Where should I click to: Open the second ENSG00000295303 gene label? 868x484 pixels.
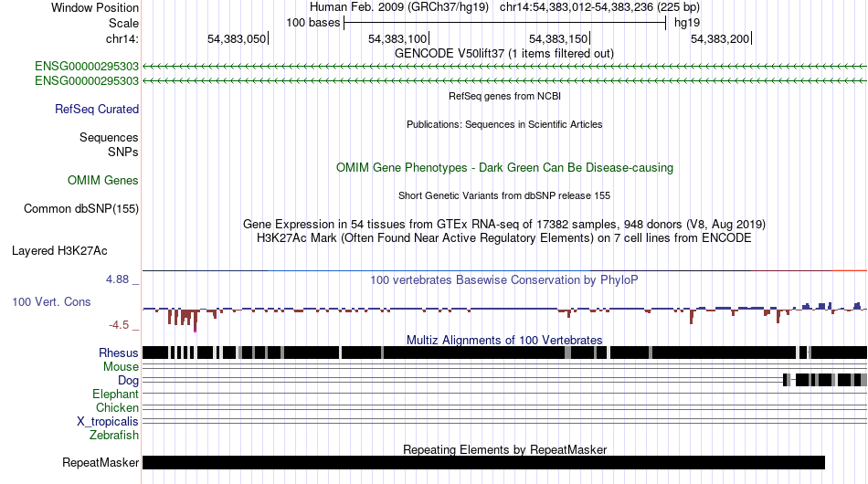(87, 80)
